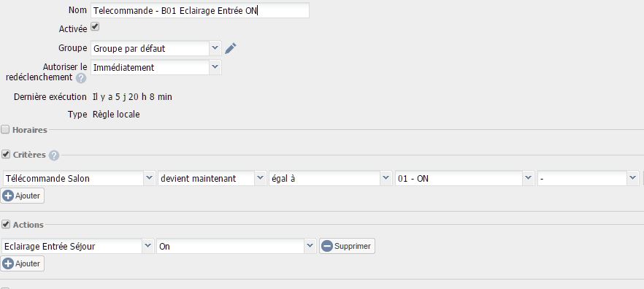Click into the Nom text field

click(x=200, y=11)
